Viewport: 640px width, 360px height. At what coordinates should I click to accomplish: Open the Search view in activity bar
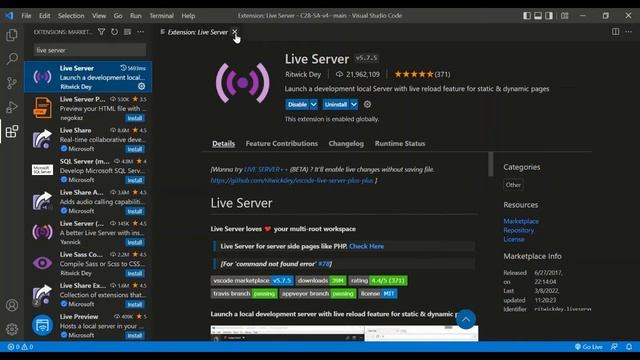pos(12,59)
